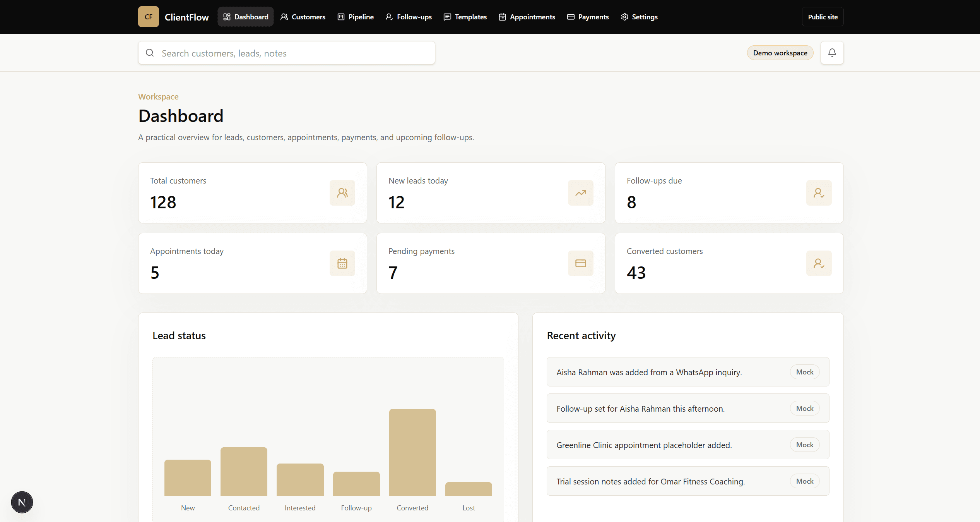
Task: Select the Appointments today card
Action: (253, 263)
